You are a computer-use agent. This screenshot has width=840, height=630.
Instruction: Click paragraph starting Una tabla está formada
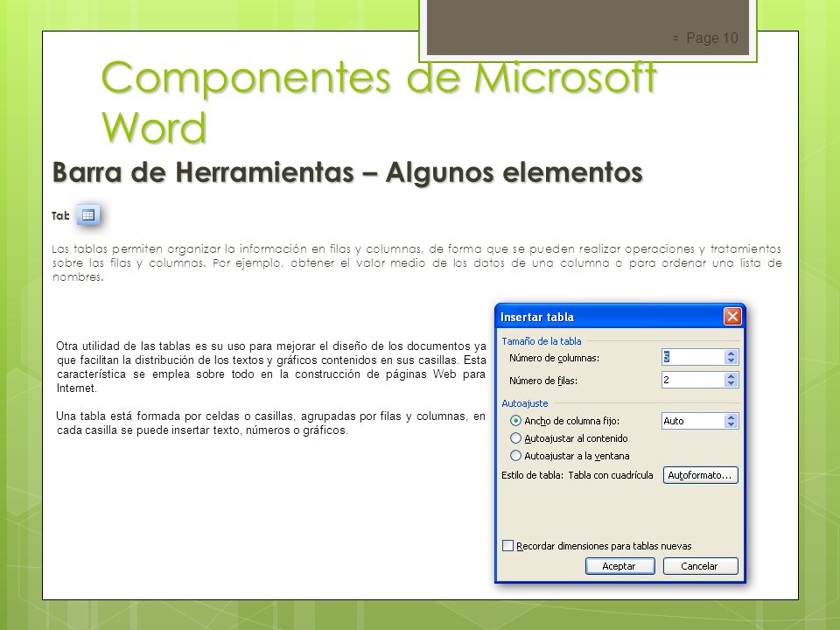coord(270,423)
